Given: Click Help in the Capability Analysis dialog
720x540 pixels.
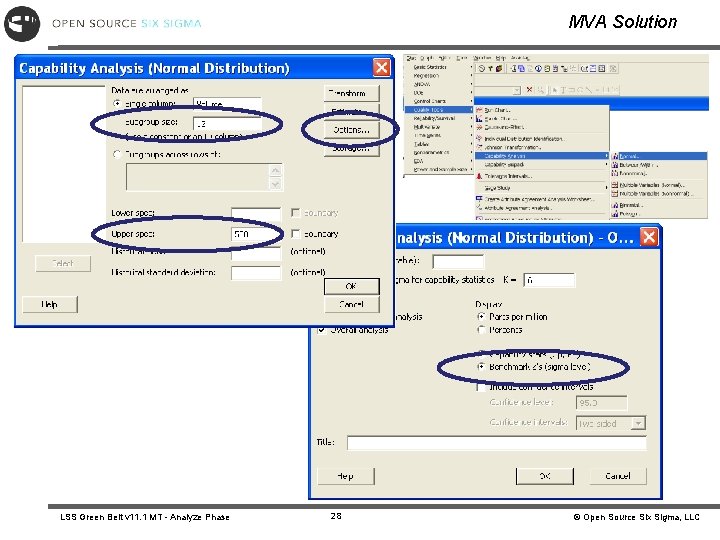Looking at the screenshot, I should click(x=50, y=304).
